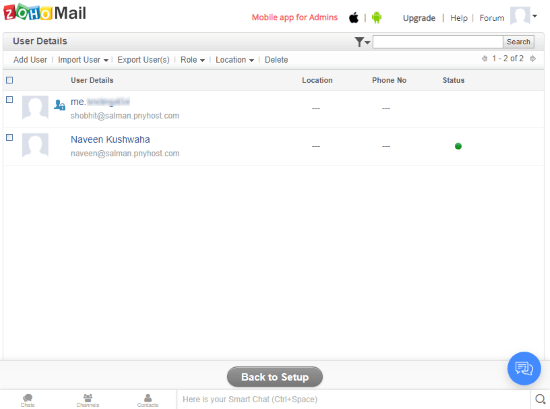Click Naveen Kushwaha's green status dot

(x=458, y=146)
